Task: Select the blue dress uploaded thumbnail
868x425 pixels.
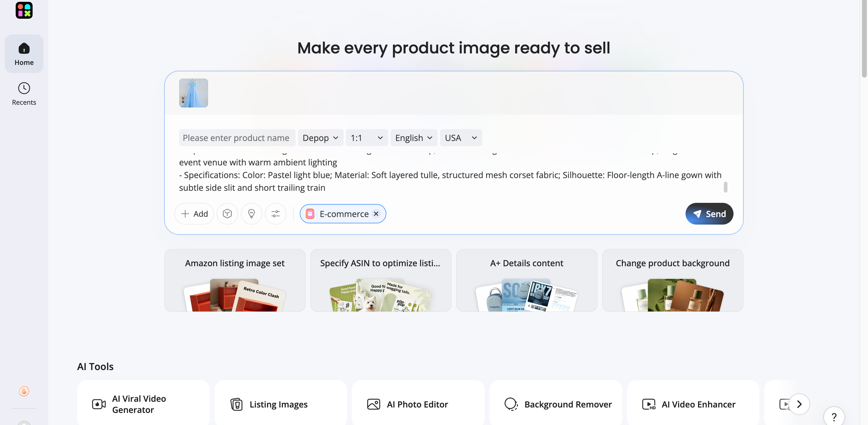Action: pyautogui.click(x=193, y=93)
